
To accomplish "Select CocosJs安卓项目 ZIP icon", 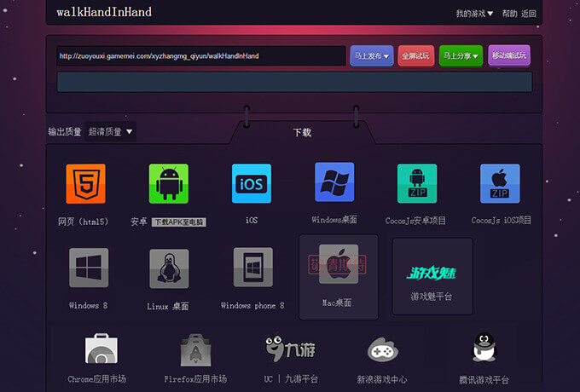I will point(417,183).
